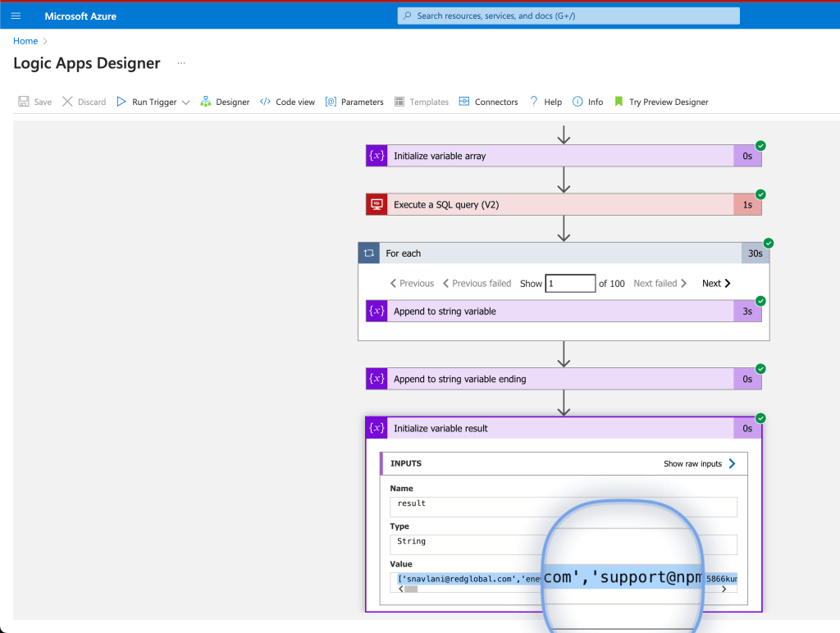Click the green bookmark icon for Preview Designer
Viewport: 840px width, 633px height.
(619, 102)
